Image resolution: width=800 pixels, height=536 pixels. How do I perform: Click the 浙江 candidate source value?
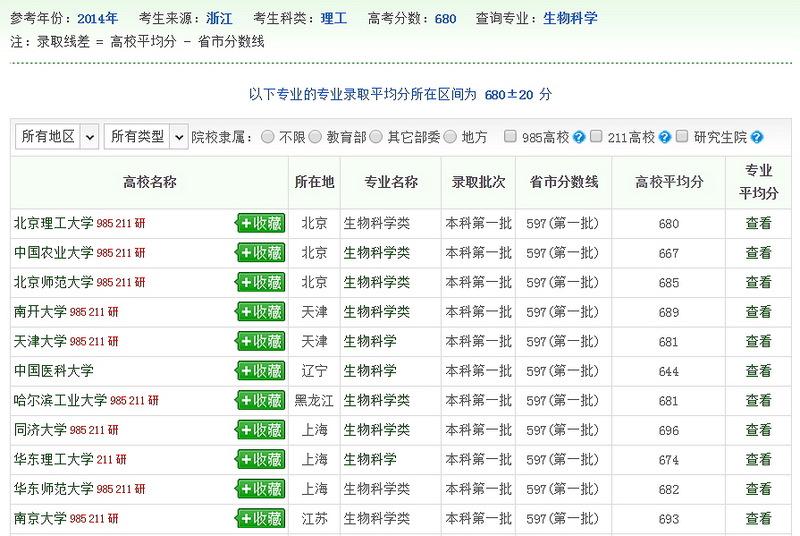click(x=219, y=18)
